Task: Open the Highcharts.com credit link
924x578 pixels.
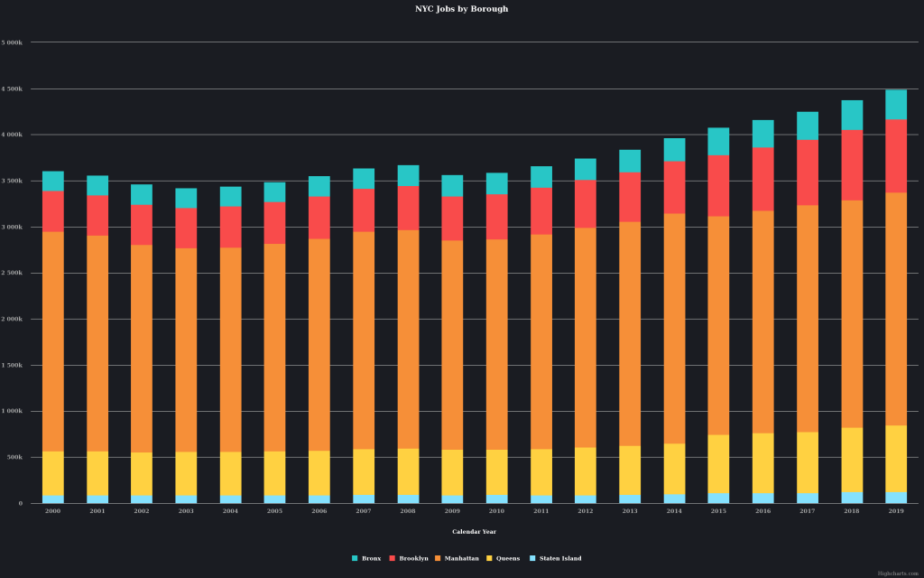Action: tap(898, 573)
